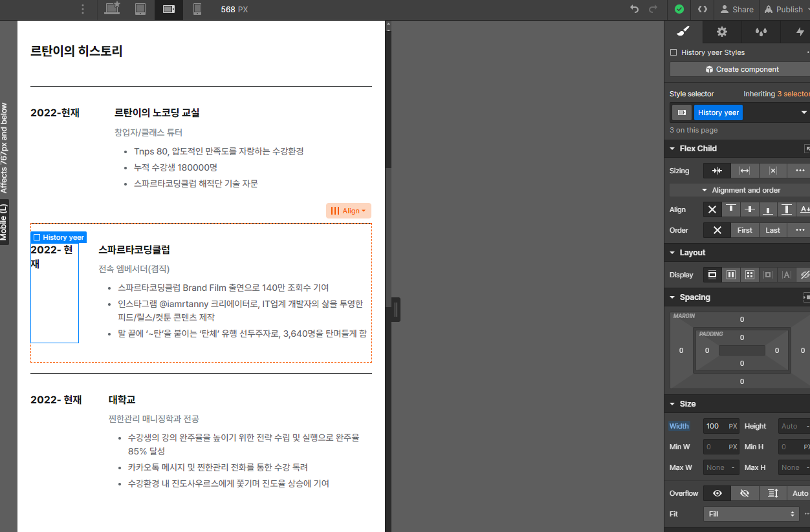810x532 pixels.
Task: Edit the left padding value
Action: 707,350
